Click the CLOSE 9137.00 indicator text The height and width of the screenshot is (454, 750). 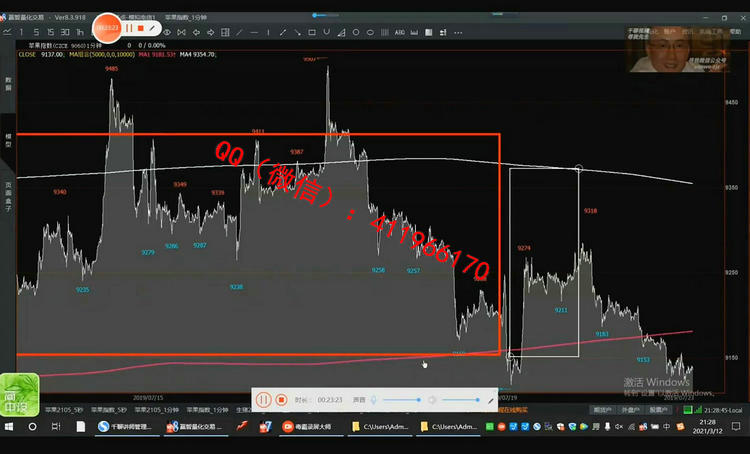(41, 55)
